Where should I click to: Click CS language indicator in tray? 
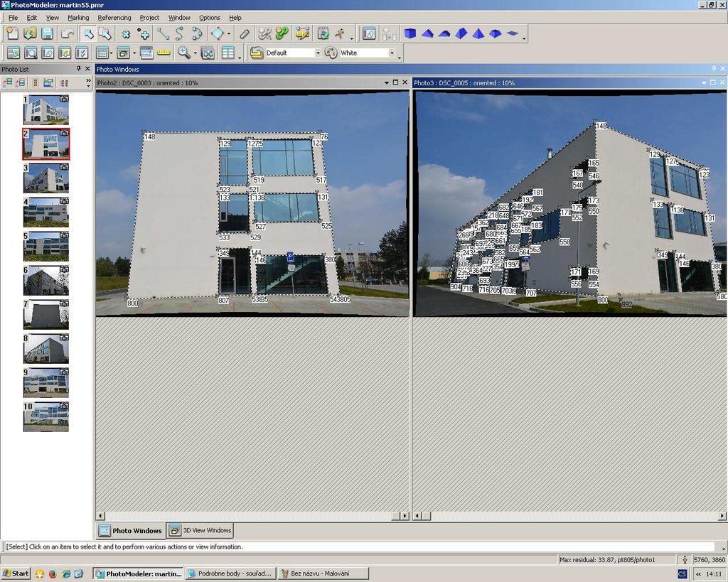(682, 574)
